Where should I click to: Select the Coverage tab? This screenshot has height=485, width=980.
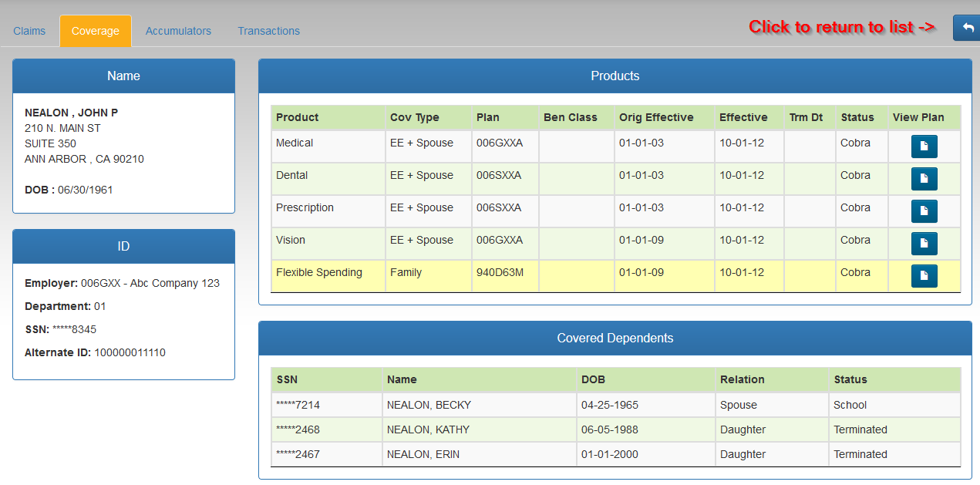96,31
